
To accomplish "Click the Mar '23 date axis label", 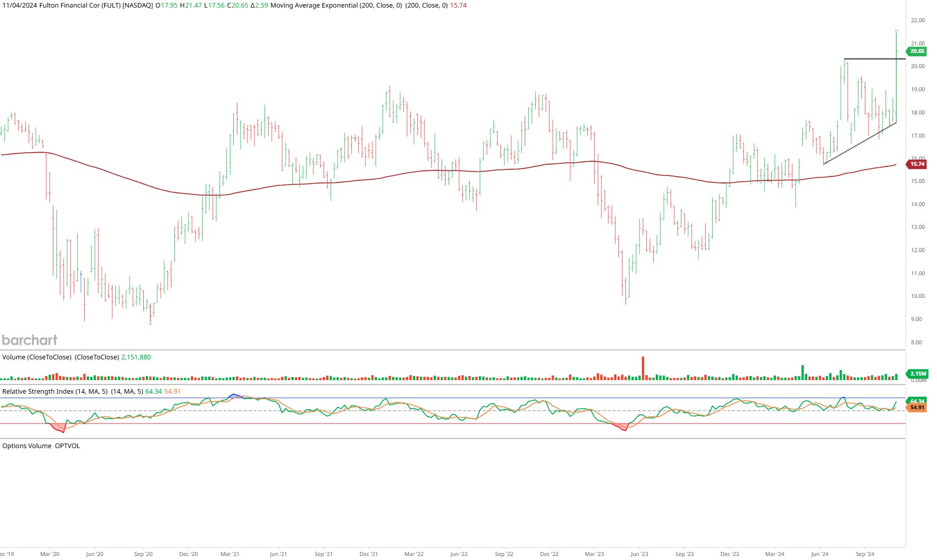I will click(x=594, y=554).
